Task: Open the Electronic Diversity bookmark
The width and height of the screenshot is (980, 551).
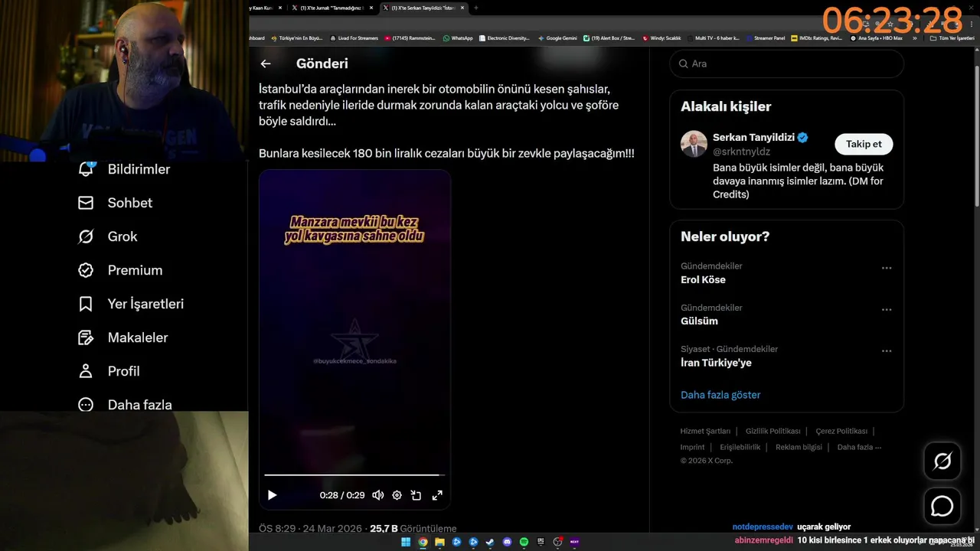Action: (504, 37)
